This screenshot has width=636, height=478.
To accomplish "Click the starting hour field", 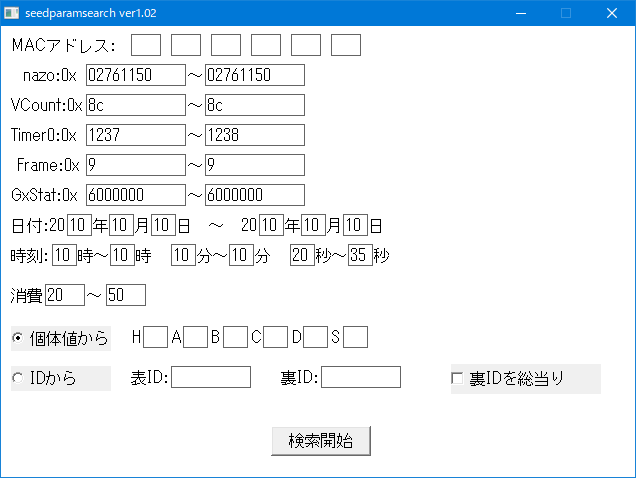I will (64, 255).
